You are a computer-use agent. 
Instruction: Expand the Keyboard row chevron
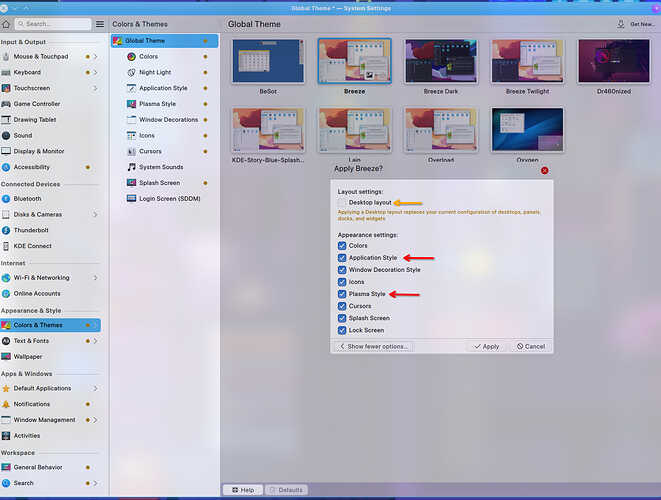coord(96,73)
